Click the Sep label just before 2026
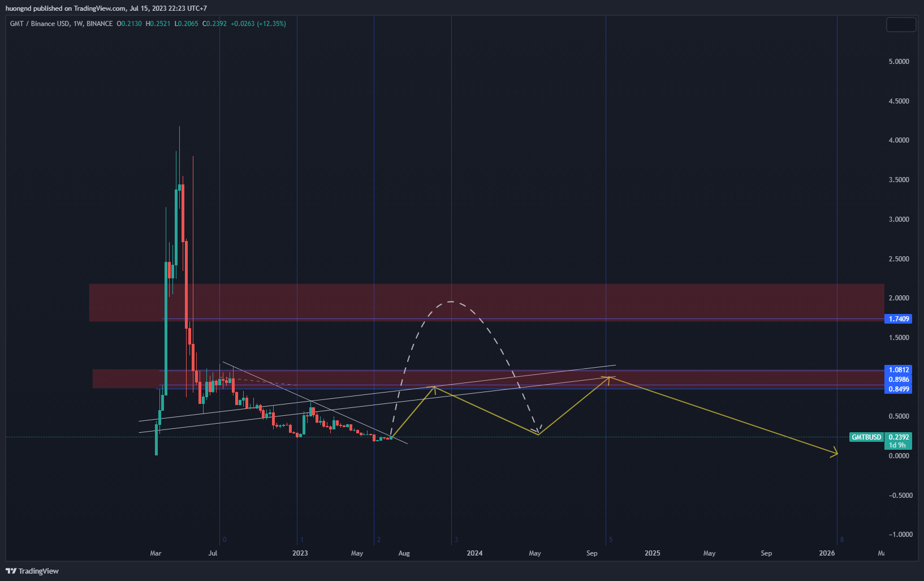This screenshot has height=581, width=924. 766,553
